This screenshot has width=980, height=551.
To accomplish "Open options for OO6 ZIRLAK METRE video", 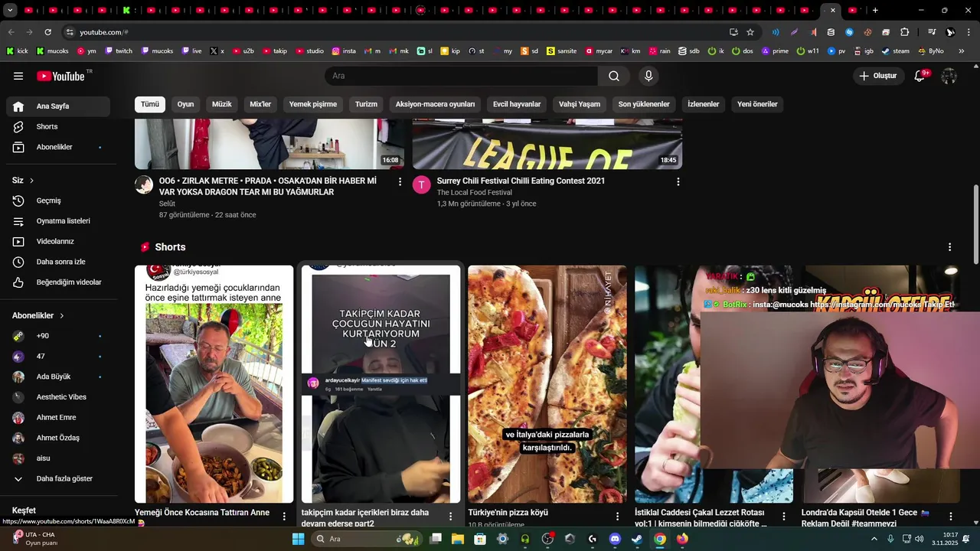I will point(400,181).
